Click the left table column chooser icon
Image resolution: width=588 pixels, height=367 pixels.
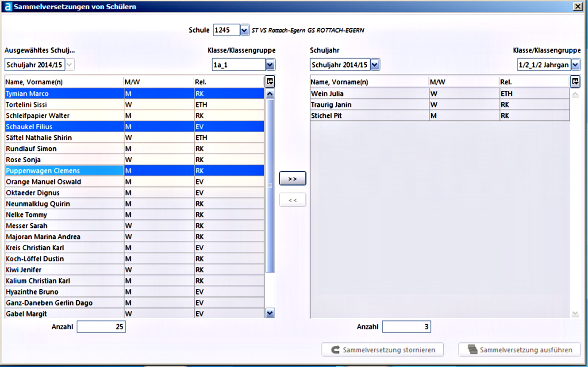270,81
